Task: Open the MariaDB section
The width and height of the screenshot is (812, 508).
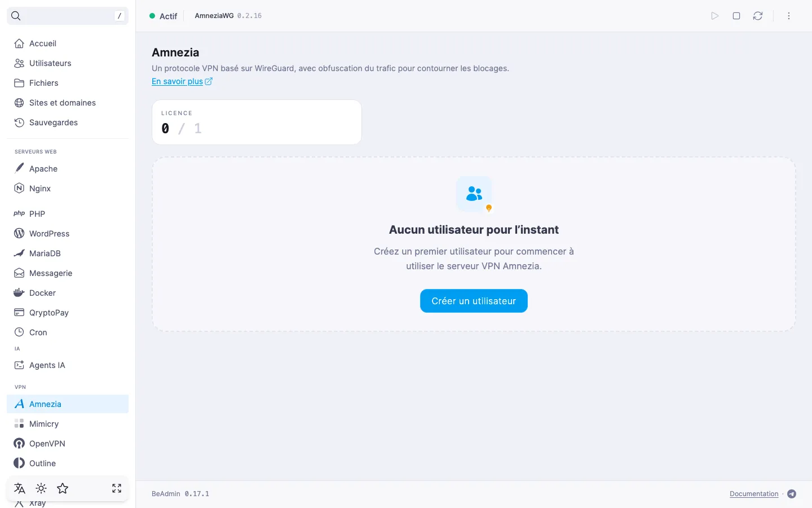Action: tap(68, 253)
